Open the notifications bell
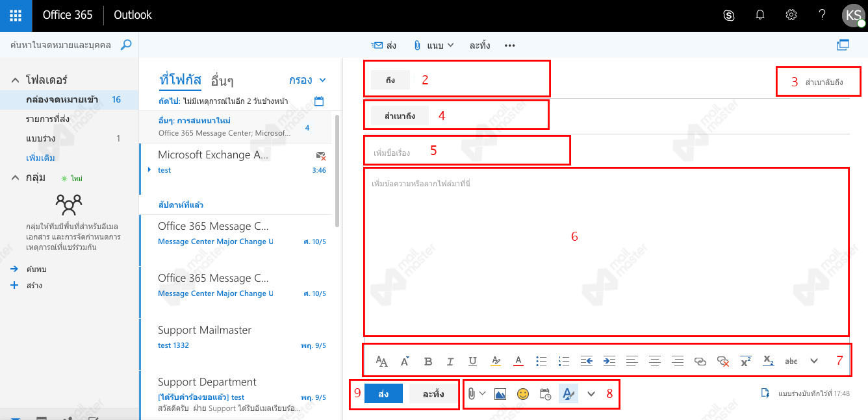868x420 pixels. (x=760, y=16)
